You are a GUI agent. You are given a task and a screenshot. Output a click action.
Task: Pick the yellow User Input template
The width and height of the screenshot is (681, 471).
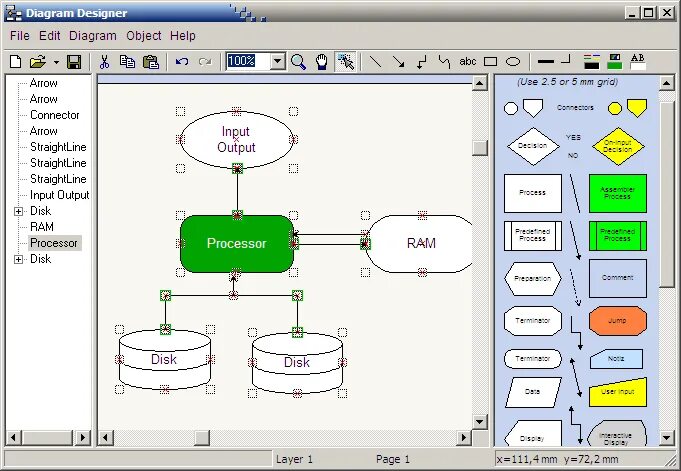(x=618, y=392)
